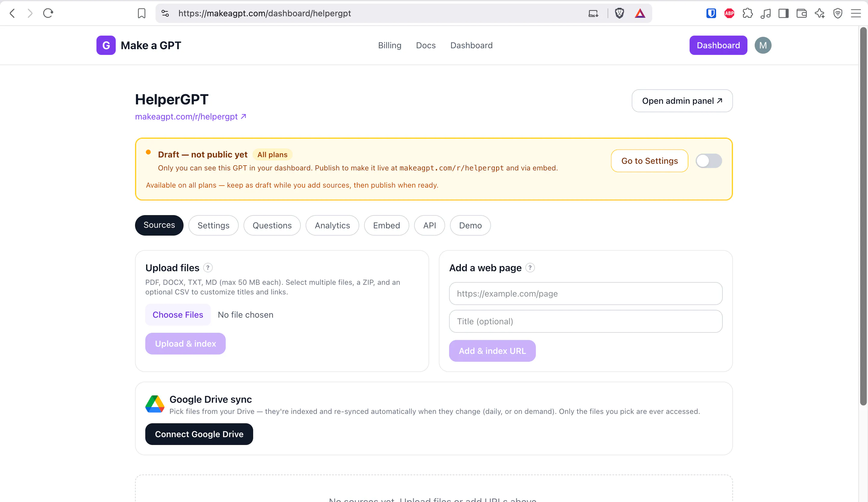Click Go to Settings button
This screenshot has height=502, width=868.
[649, 161]
